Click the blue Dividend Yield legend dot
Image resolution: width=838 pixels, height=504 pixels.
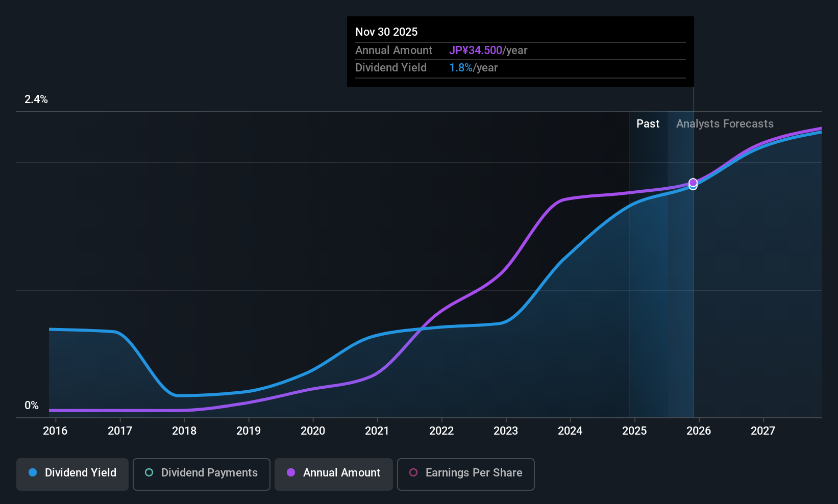click(x=33, y=472)
